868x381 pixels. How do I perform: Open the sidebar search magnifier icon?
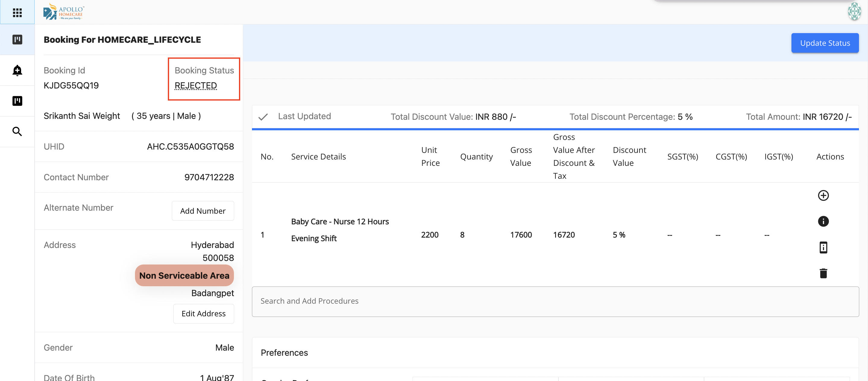[x=17, y=131]
